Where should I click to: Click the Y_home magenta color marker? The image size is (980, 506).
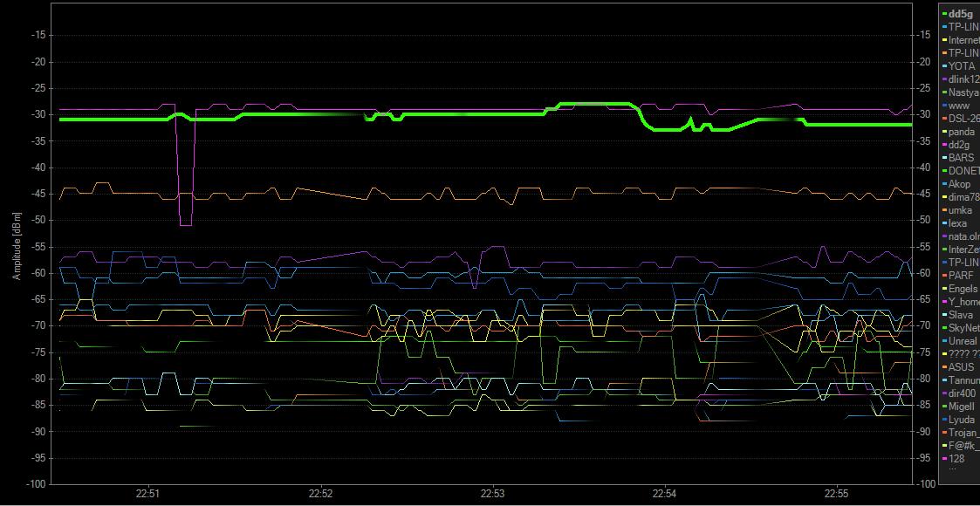pos(943,303)
